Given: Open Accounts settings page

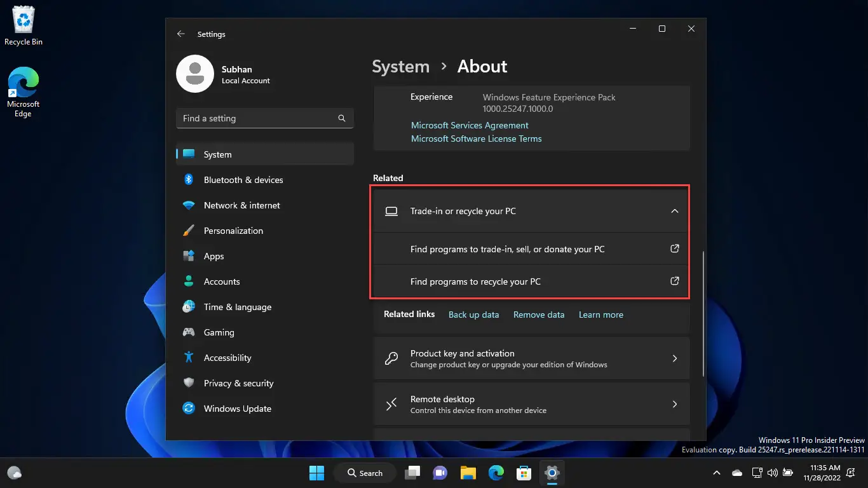Looking at the screenshot, I should 264,281.
